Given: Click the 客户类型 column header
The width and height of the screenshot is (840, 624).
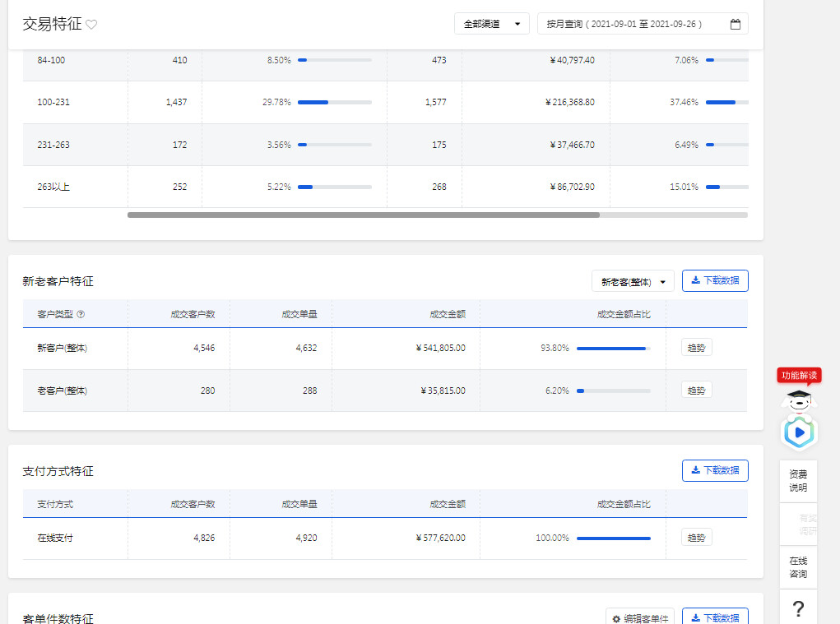Looking at the screenshot, I should pos(55,314).
